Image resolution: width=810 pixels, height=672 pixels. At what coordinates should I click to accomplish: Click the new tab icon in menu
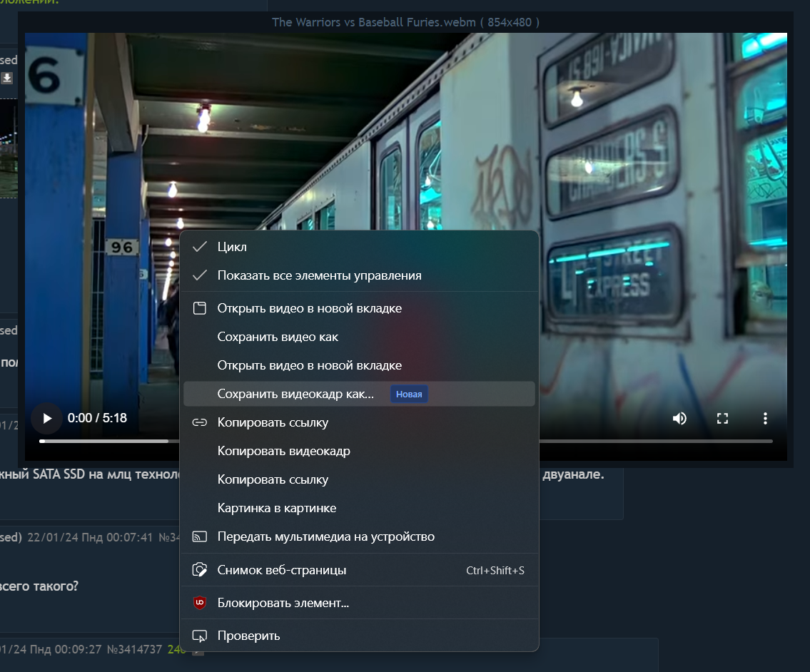click(199, 308)
